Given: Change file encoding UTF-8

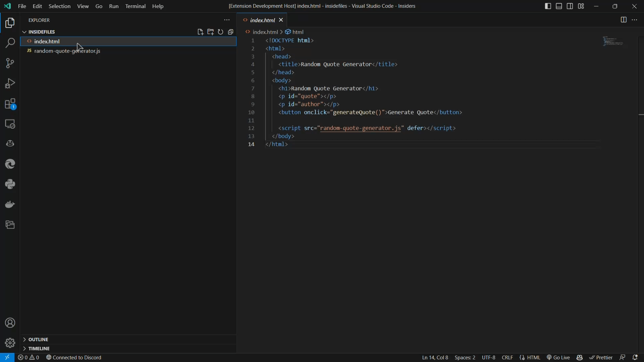Looking at the screenshot, I should tap(488, 358).
